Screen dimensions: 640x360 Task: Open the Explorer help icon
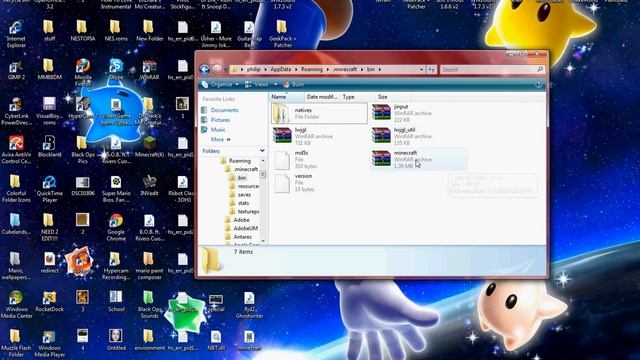538,84
